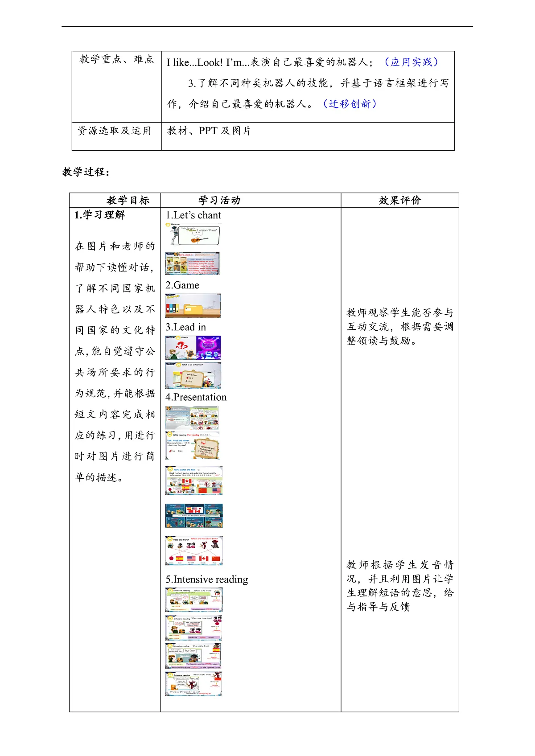The height and width of the screenshot is (756, 535).
Task: Click the '在图片和老师的' text line
Action: 115,246
